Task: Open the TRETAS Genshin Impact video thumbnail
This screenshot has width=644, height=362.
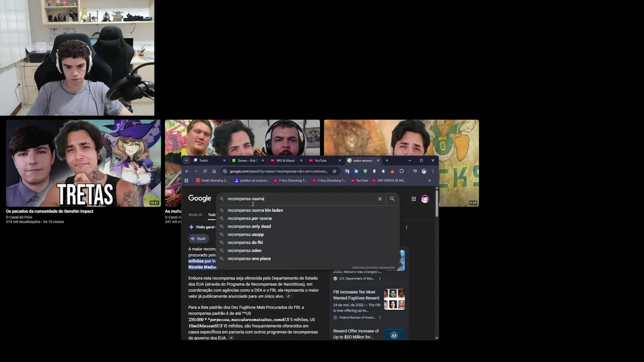Action: (x=84, y=163)
